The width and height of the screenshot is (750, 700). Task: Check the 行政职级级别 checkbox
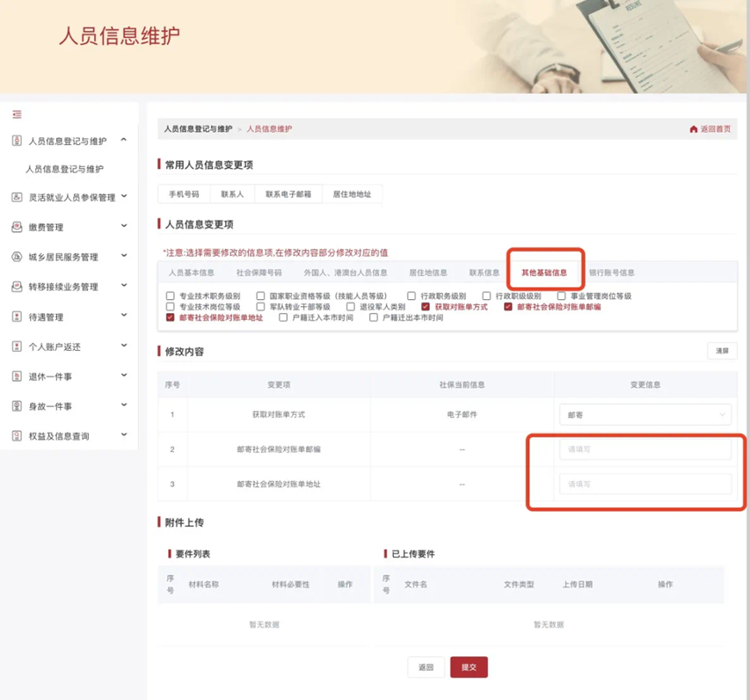[486, 295]
